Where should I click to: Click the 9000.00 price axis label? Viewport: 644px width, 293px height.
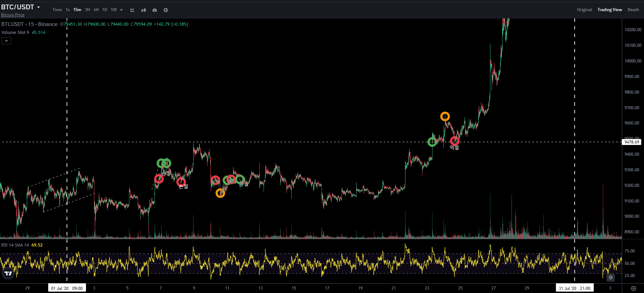[x=632, y=216]
